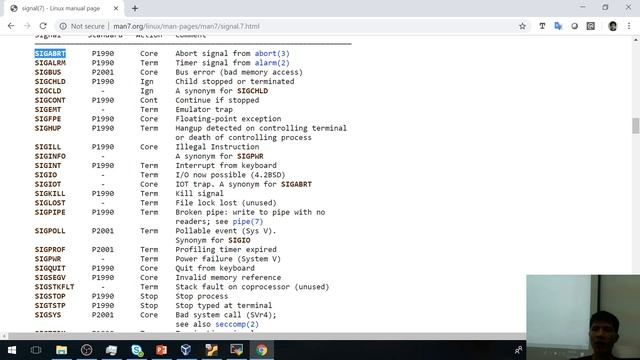Click the text 'Emulator trap'

204,109
